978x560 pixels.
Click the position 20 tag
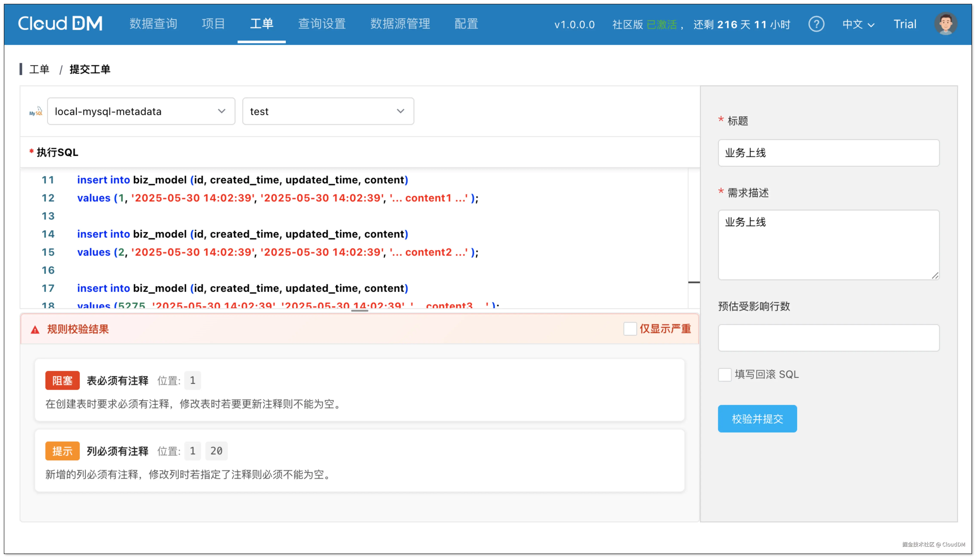(x=216, y=451)
